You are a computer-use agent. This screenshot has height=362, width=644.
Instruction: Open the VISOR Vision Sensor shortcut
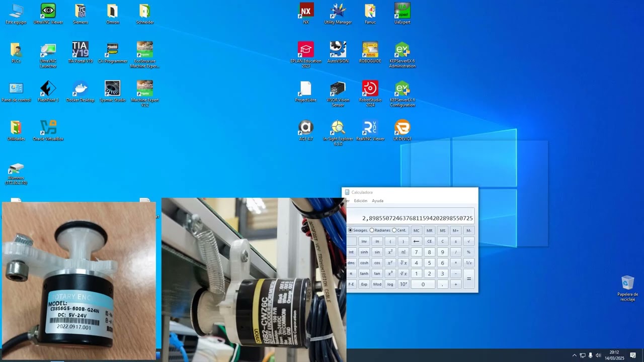tap(338, 94)
